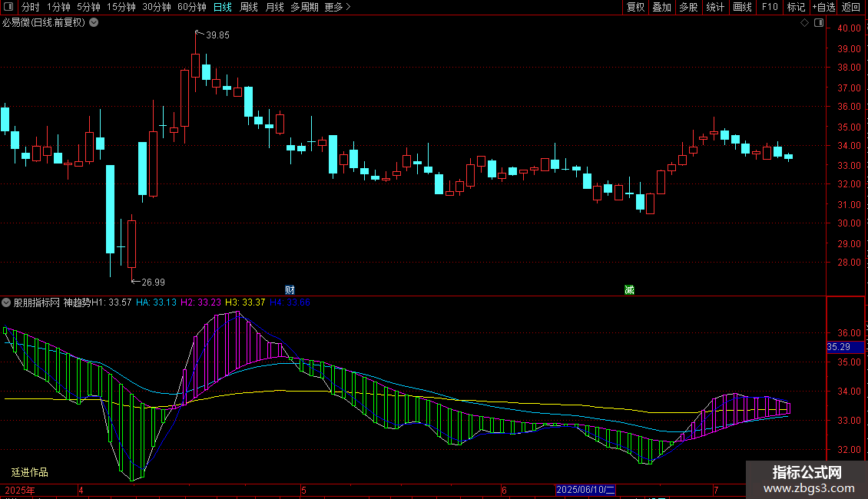868x499 pixels.
Task: Expand the 更多 more periods menu
Action: click(337, 7)
